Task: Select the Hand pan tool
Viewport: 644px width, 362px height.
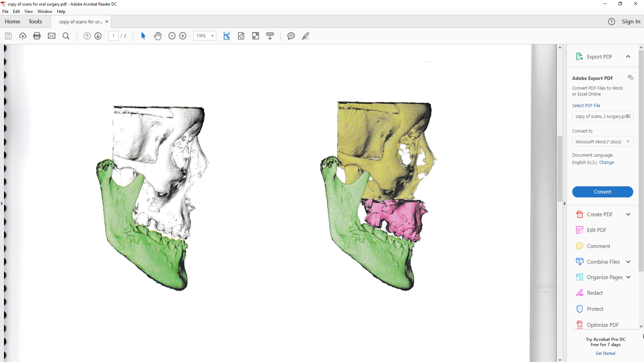Action: 158,36
